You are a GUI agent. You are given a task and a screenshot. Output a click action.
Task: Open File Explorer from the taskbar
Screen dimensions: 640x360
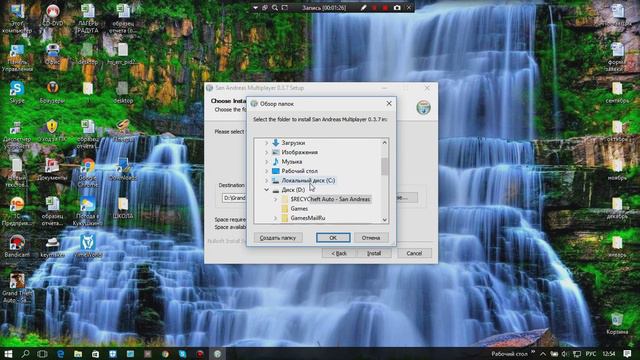78,353
